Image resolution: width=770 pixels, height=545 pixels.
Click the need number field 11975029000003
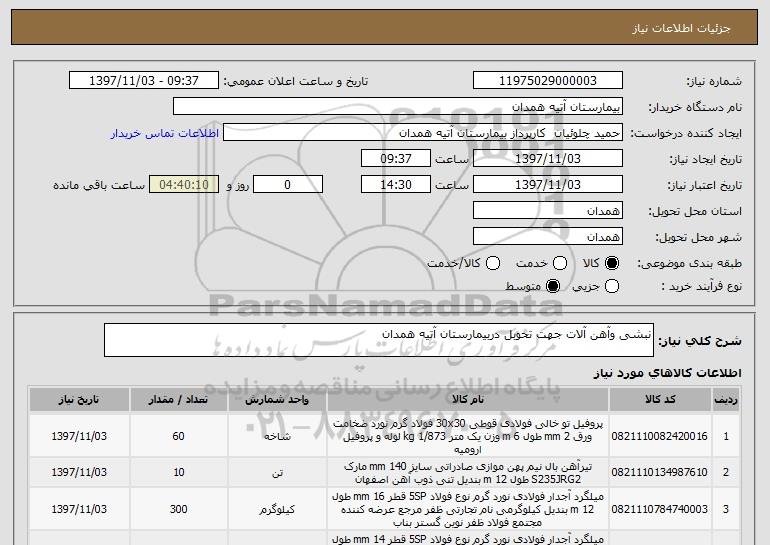(x=548, y=81)
